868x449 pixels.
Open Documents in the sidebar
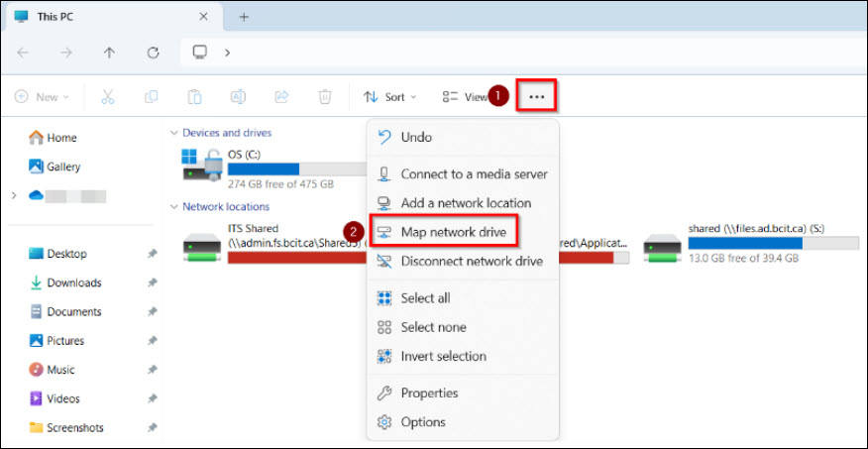(64, 311)
